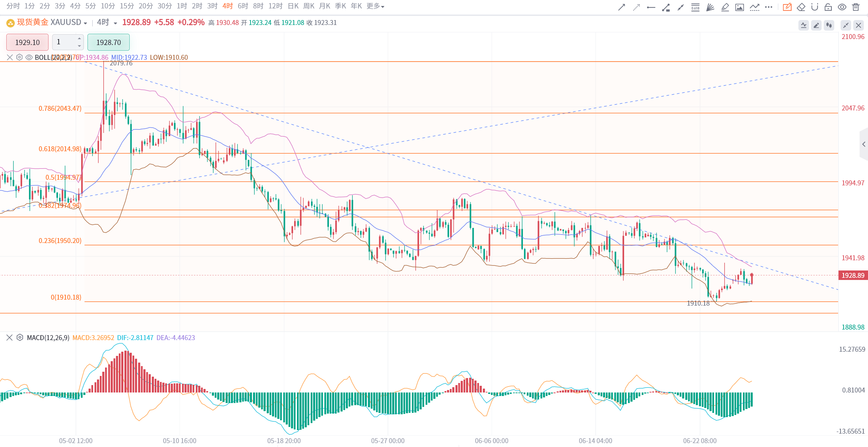
Task: Enable the magnet snap tool
Action: coord(815,7)
